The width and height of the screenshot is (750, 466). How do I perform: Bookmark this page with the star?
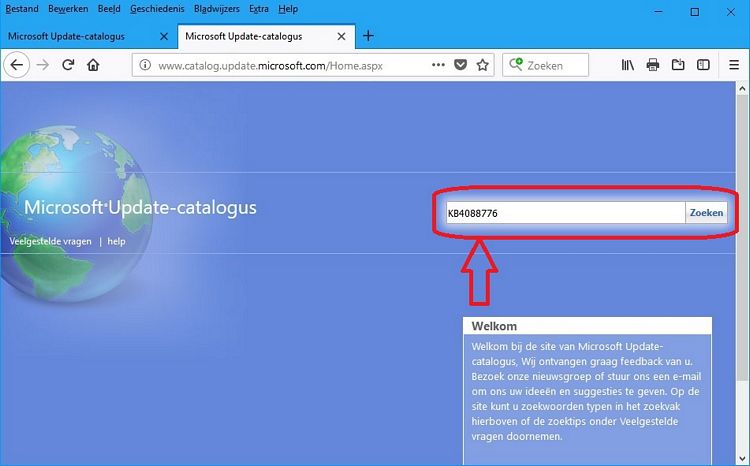[483, 65]
